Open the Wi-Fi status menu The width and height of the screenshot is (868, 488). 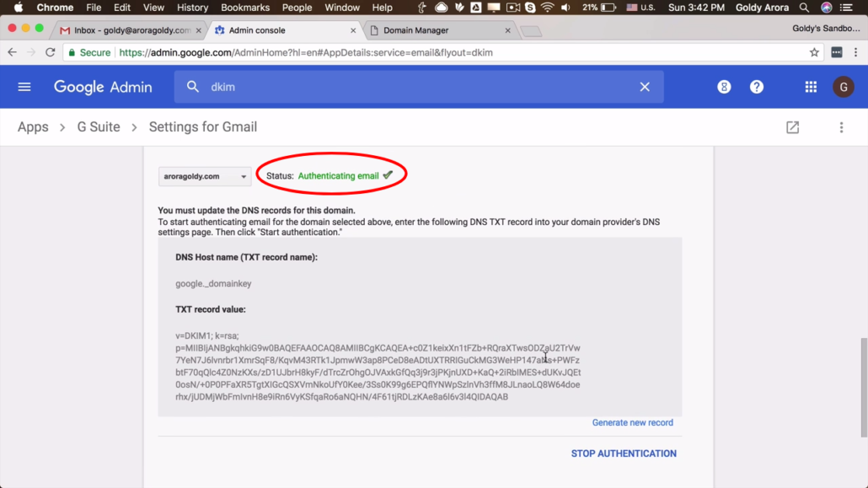[x=548, y=8]
